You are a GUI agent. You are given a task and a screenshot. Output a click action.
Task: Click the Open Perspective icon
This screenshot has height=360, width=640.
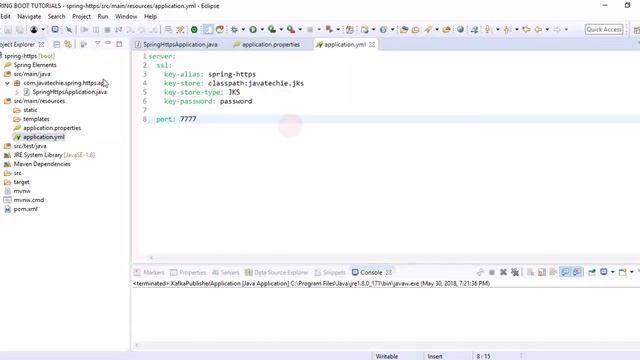(636, 30)
